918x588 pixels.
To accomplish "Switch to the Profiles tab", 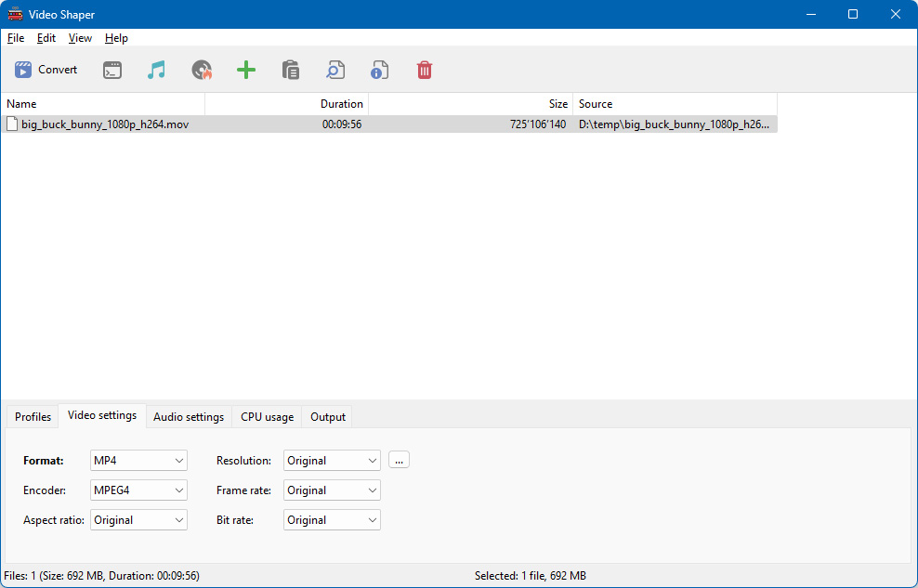I will 33,416.
